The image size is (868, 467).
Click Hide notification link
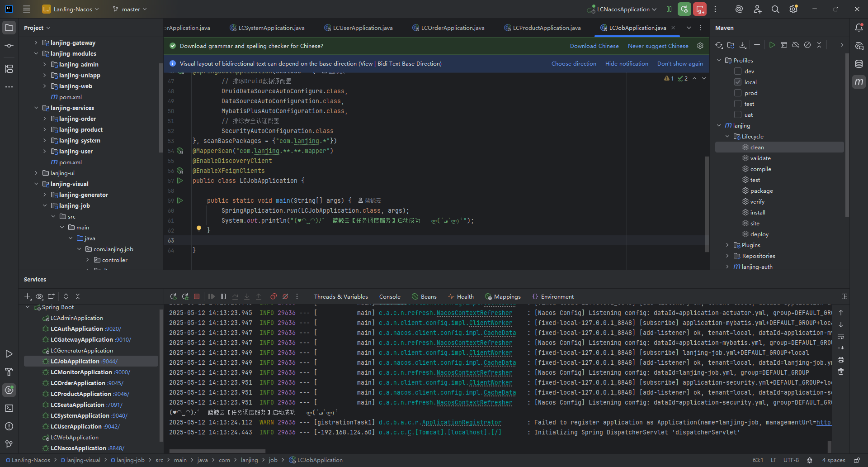pos(627,63)
